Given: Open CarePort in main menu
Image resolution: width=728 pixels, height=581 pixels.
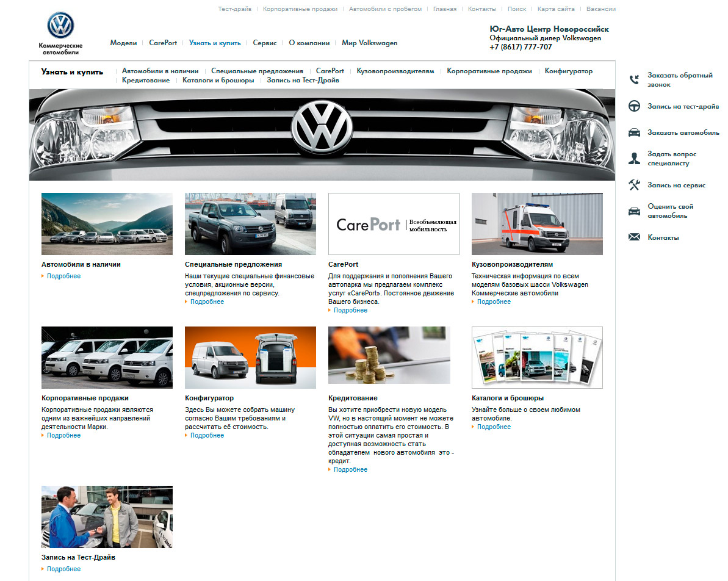Looking at the screenshot, I should tap(163, 43).
